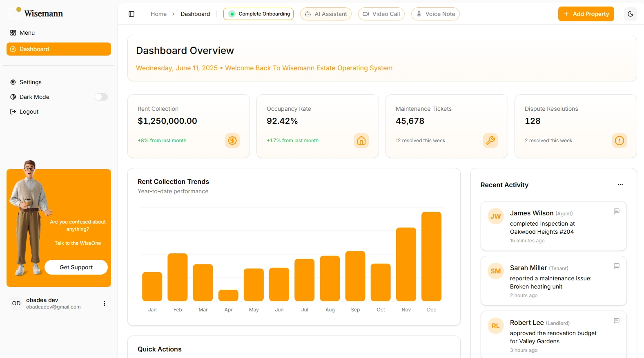Screen dimensions: 644x358
Task: Open the obadea dev account options menu
Action: (105, 303)
